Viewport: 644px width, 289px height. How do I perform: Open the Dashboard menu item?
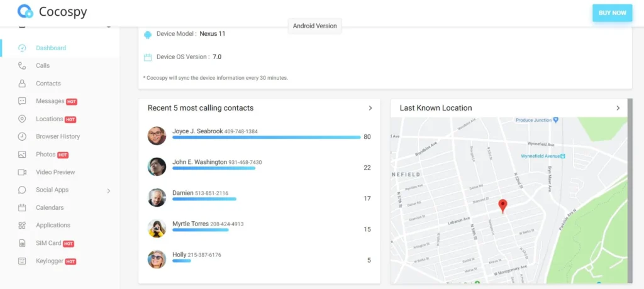click(50, 48)
